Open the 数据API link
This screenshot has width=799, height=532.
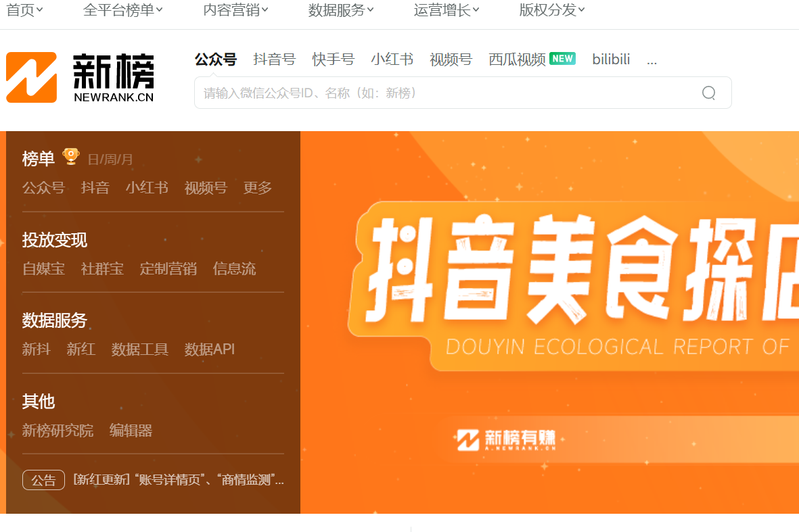[210, 349]
